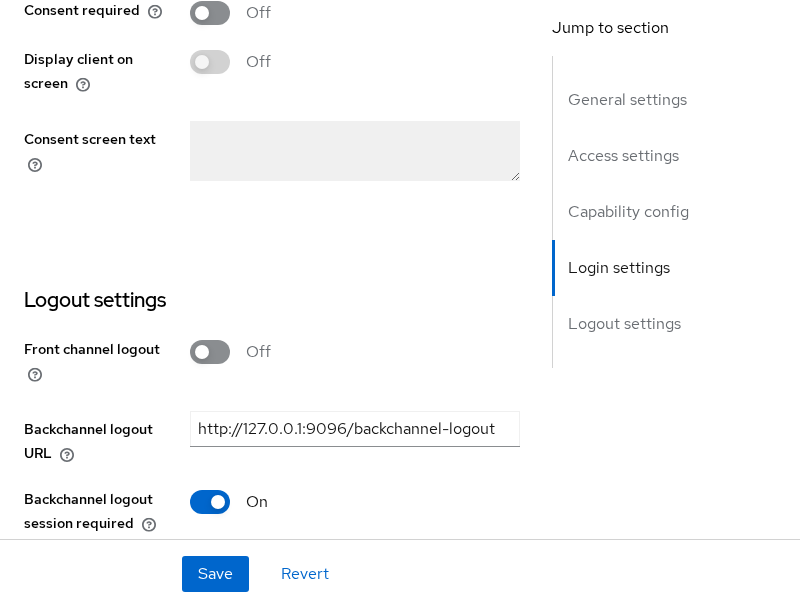Open help icon for Consent screen text
Viewport: 800px width, 600px height.
[x=35, y=165]
